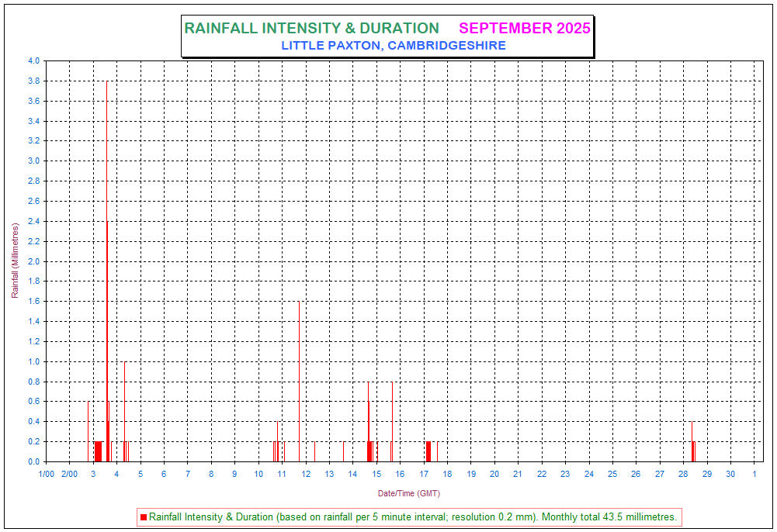777x532 pixels.
Task: Click the 'LITTLE PAXTON, CAMBRIDGESHIRE' subtitle
Action: click(x=394, y=46)
